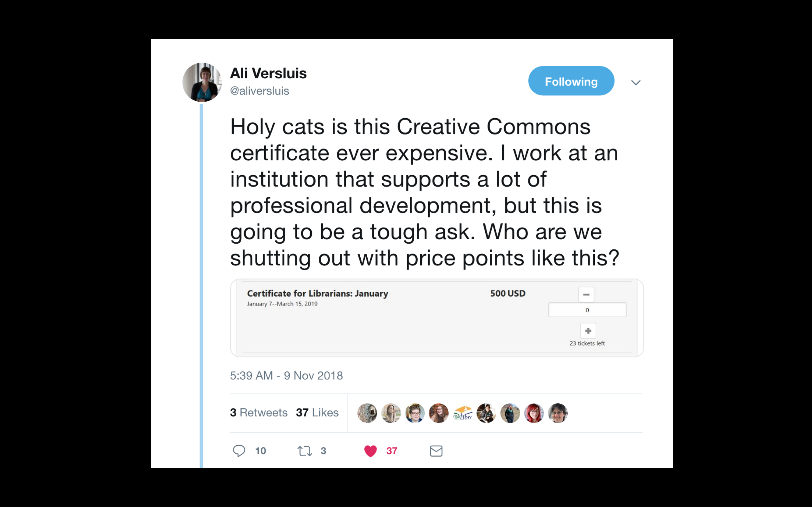Open the tweet timestamp 9 Nov 2018

point(286,375)
